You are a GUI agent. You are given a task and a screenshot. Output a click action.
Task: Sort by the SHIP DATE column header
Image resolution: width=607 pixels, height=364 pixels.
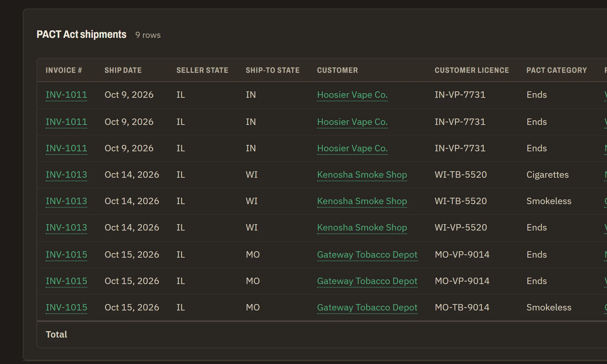click(x=123, y=70)
